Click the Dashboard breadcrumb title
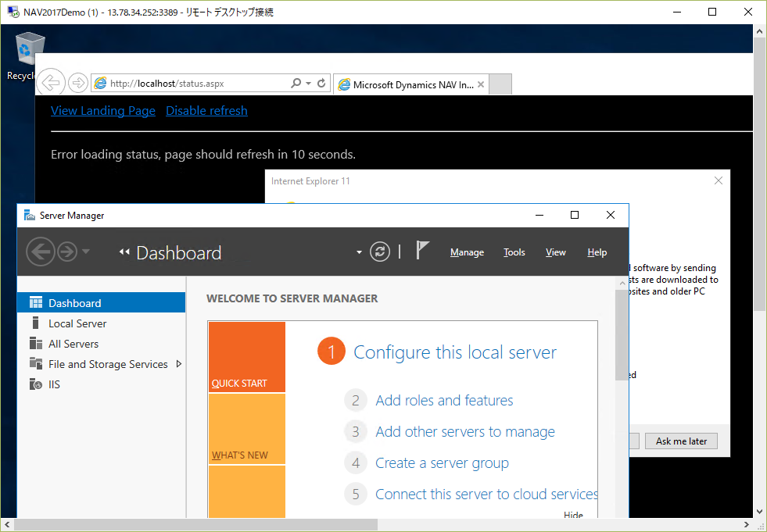 point(178,253)
